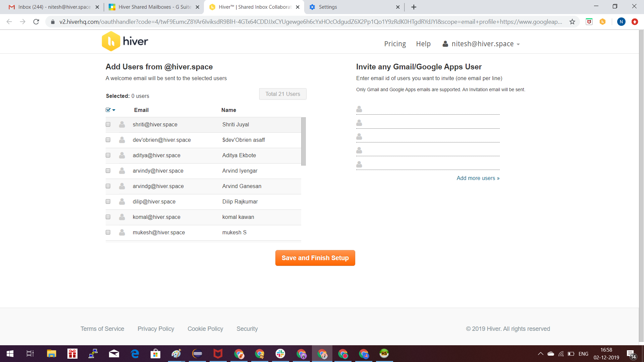Click the first invite email field
Image resolution: width=644 pixels, height=362 pixels.
(428, 109)
